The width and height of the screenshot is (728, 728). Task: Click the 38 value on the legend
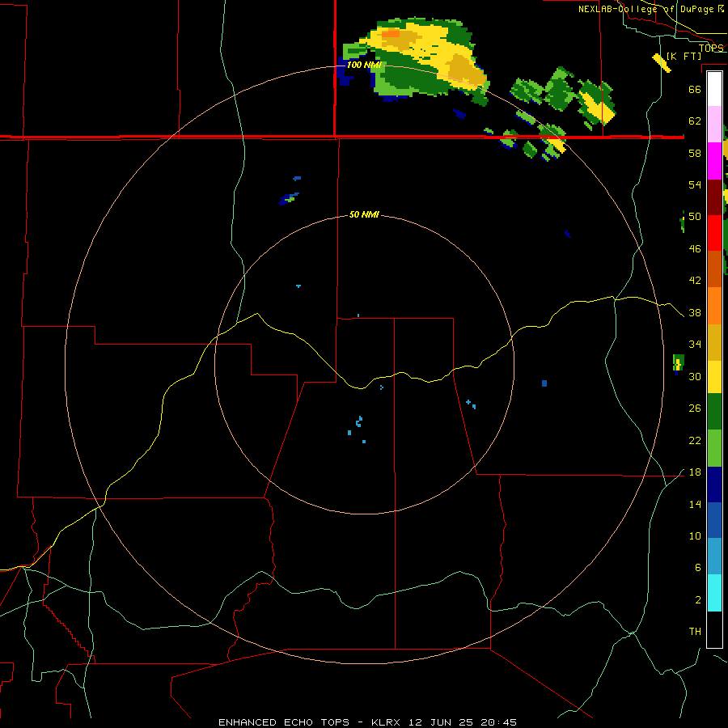pyautogui.click(x=695, y=313)
